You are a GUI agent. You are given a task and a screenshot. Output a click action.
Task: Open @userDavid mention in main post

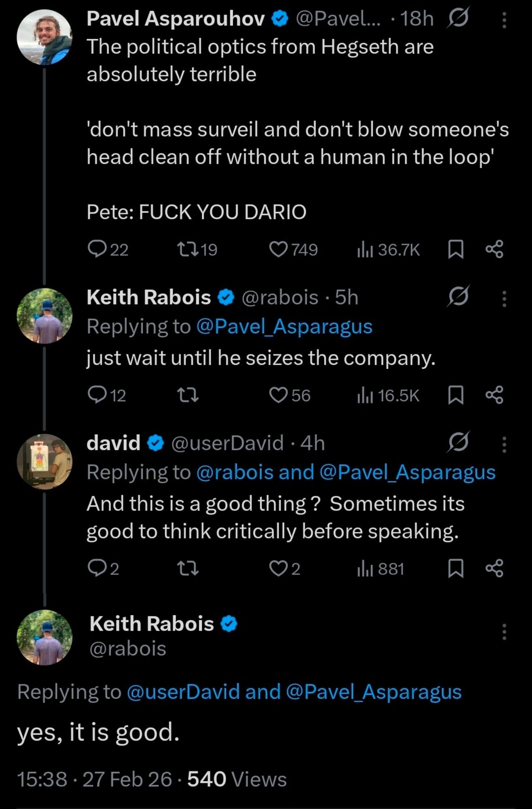click(183, 692)
